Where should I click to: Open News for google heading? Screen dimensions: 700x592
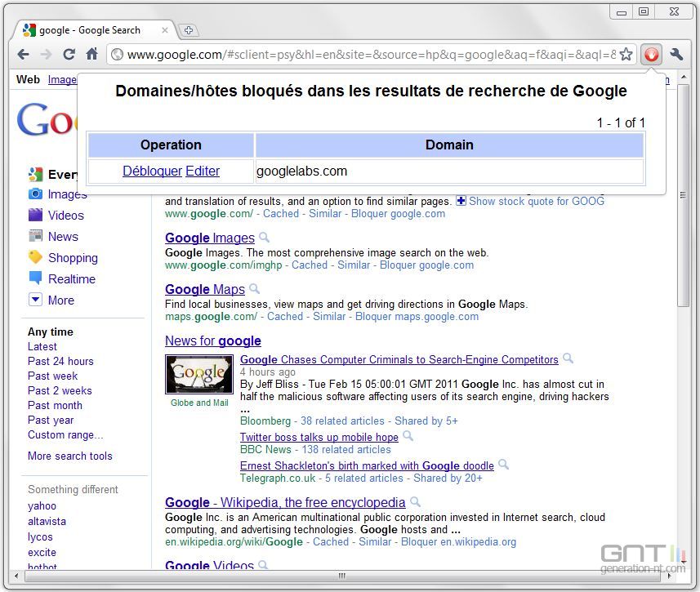(x=213, y=341)
